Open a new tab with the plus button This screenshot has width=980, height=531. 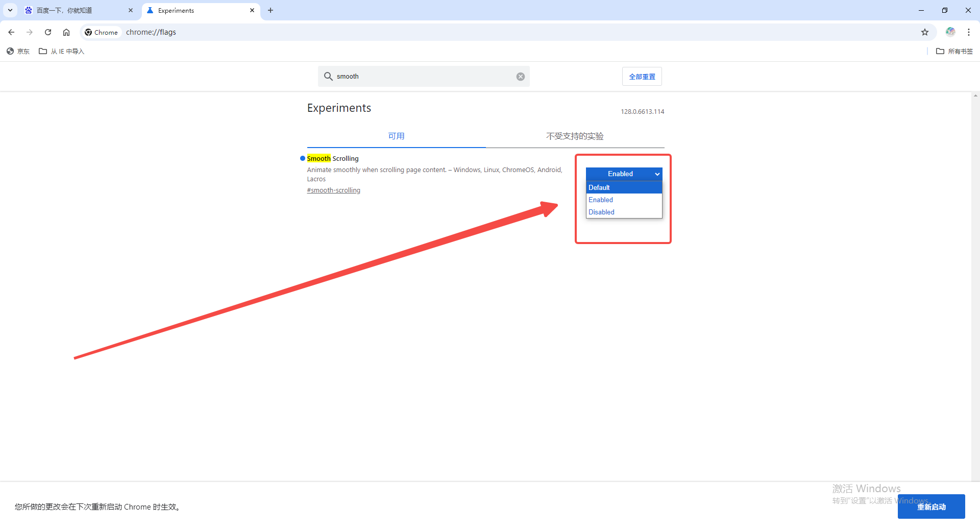coord(271,10)
